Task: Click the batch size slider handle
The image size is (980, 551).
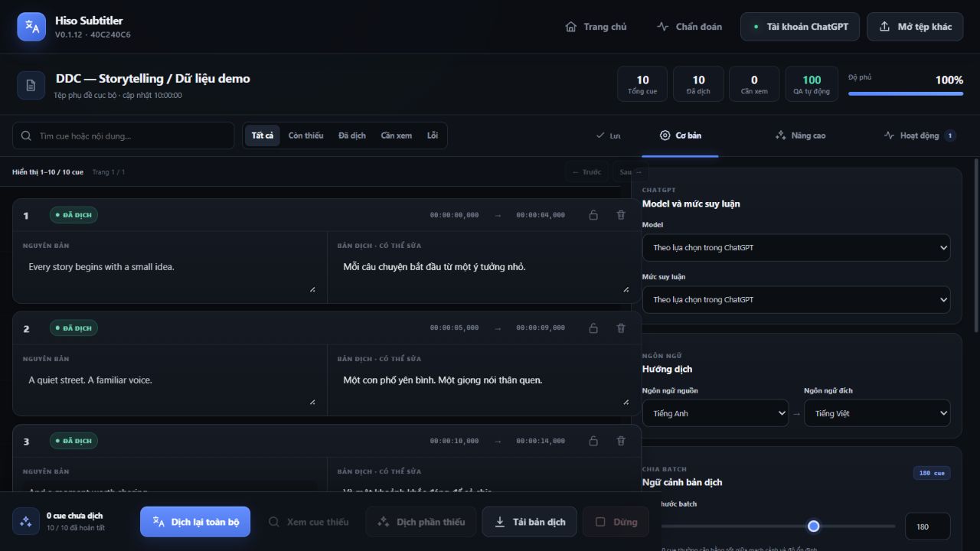Action: tap(814, 526)
